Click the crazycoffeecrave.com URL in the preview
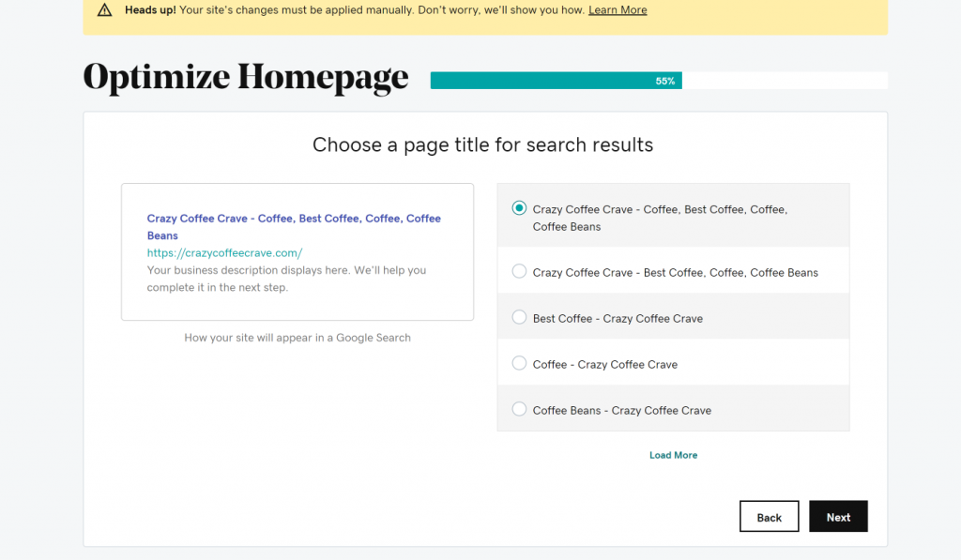The width and height of the screenshot is (961, 560). click(x=224, y=252)
